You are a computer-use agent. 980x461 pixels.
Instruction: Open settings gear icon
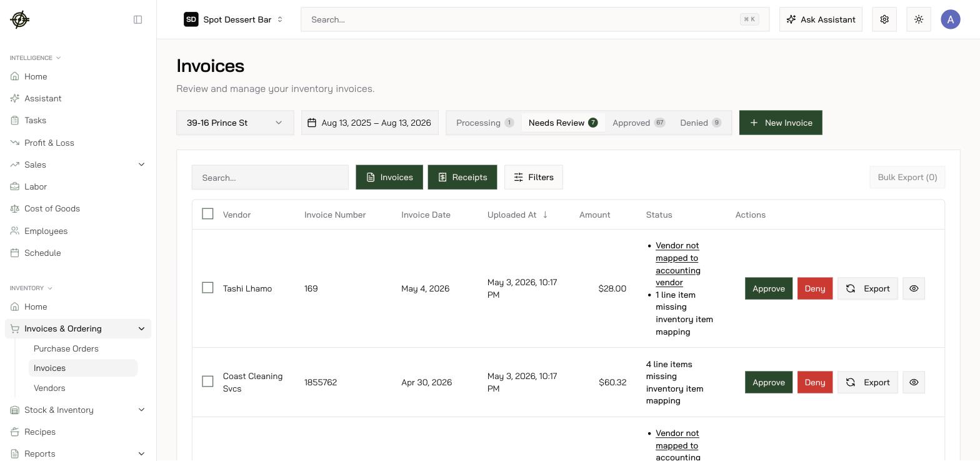coord(884,19)
